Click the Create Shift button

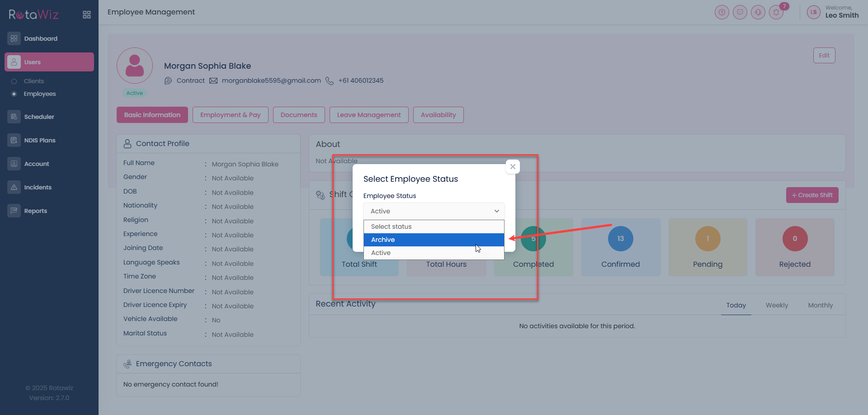point(812,195)
